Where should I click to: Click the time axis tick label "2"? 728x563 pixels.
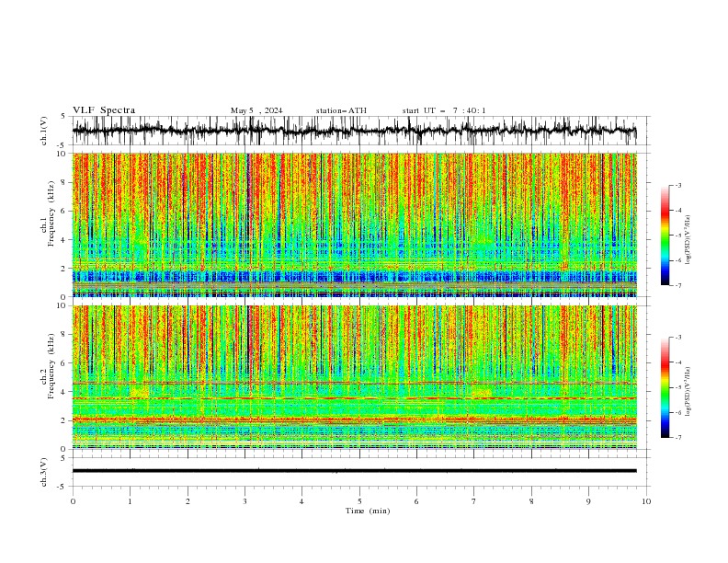coord(188,501)
